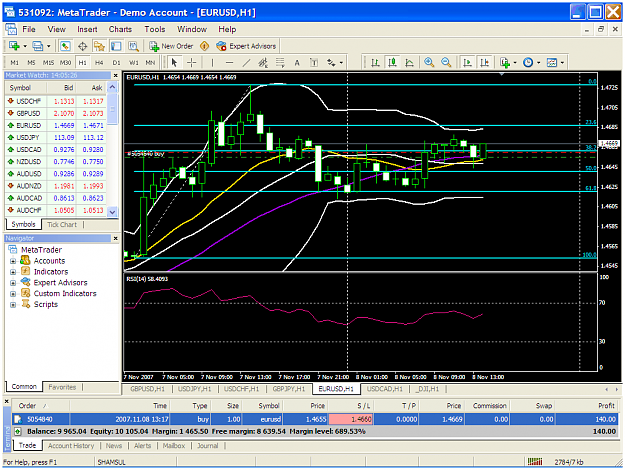The height and width of the screenshot is (470, 625).
Task: Open the Window menu
Action: click(x=192, y=29)
